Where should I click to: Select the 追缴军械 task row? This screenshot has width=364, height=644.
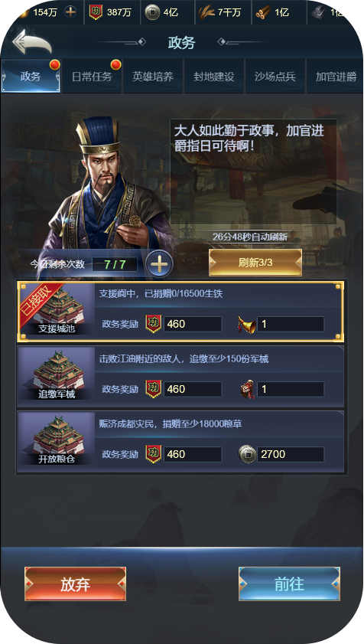point(180,377)
